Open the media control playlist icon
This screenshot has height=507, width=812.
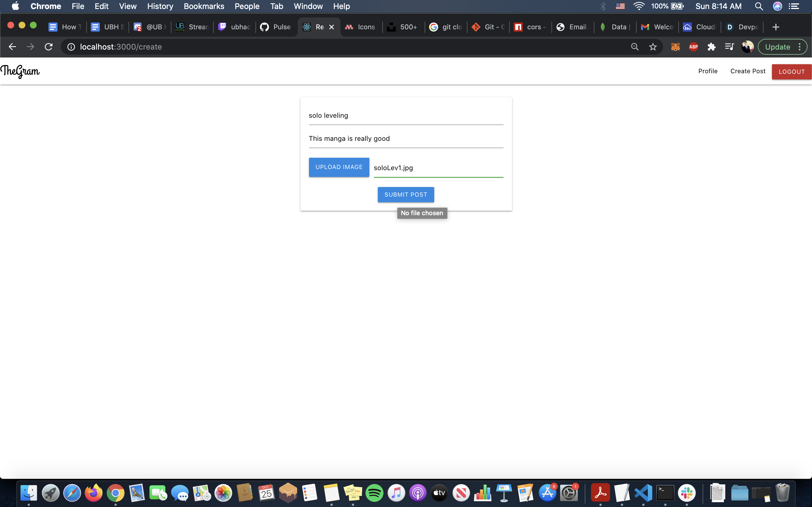729,47
